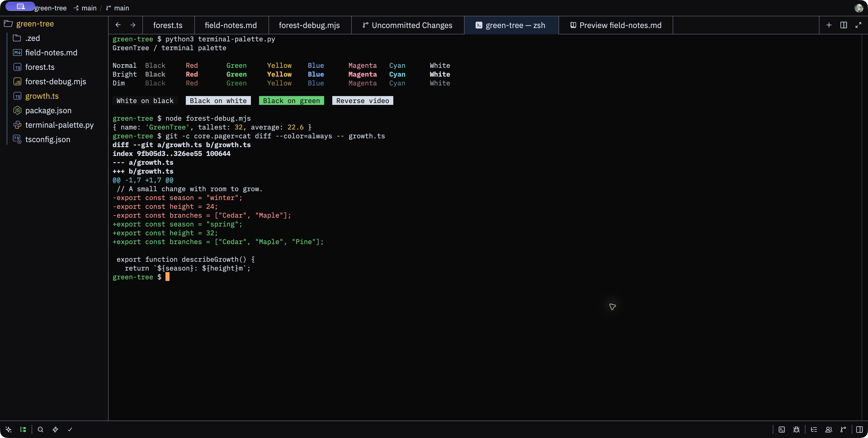
Task: Open the git branch 'main' picker in title bar
Action: 117,8
